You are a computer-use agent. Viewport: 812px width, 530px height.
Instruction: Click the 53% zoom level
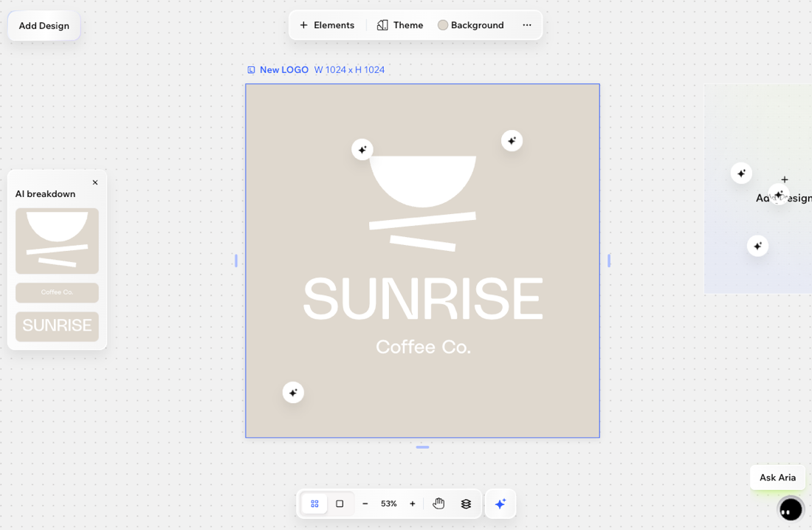(389, 503)
